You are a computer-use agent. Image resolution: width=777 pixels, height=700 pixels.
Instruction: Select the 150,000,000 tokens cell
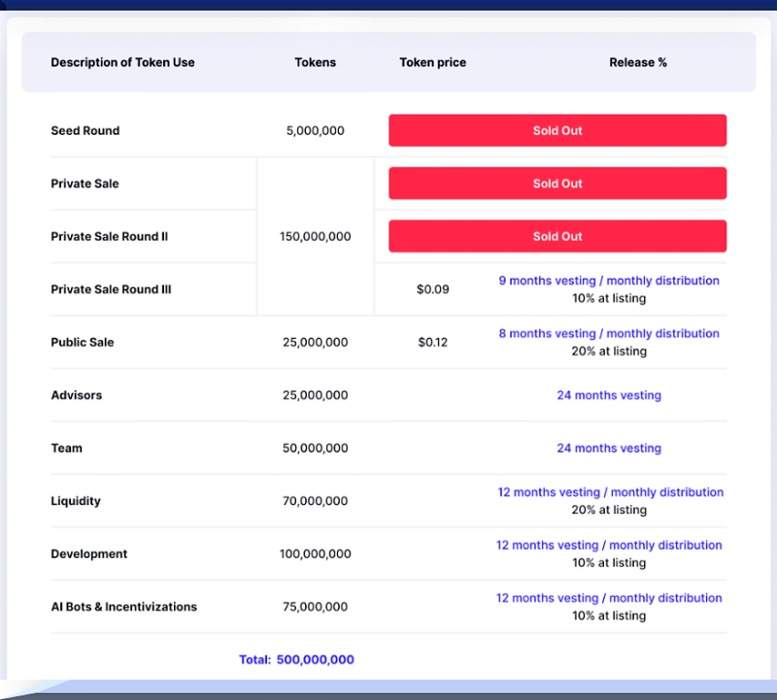pos(315,236)
